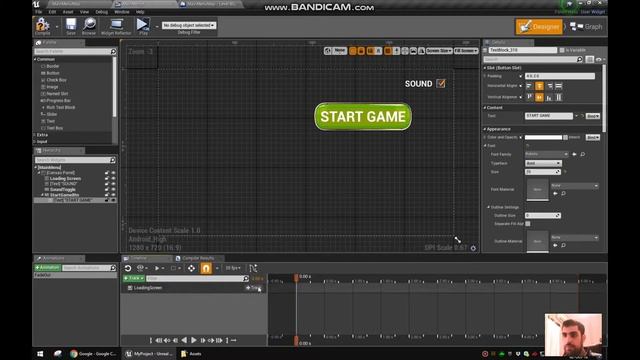Viewport: 640px width, 360px height.
Task: Click the timeline curve editor icon
Action: tap(253, 268)
